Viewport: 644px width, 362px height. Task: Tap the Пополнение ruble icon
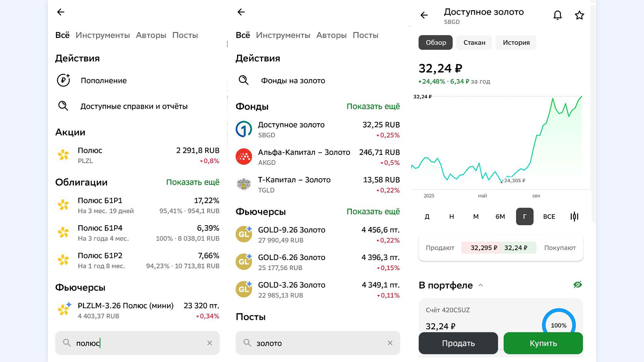(x=63, y=80)
